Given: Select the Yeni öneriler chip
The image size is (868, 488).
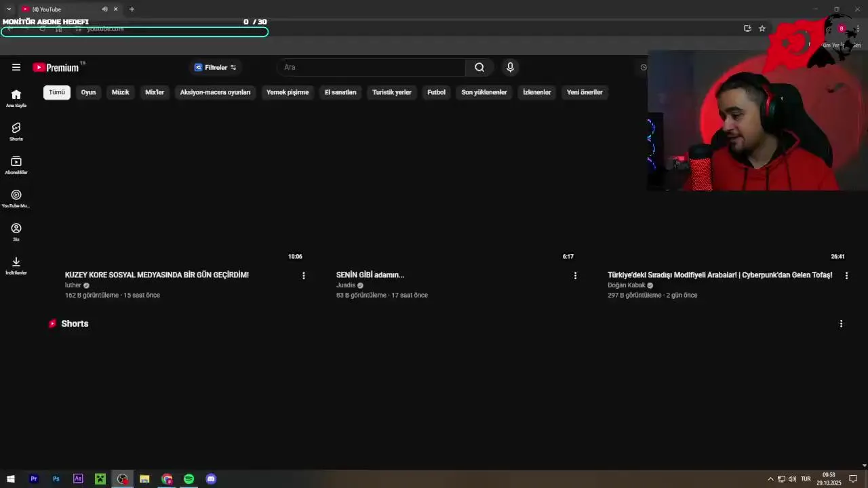Looking at the screenshot, I should [585, 92].
